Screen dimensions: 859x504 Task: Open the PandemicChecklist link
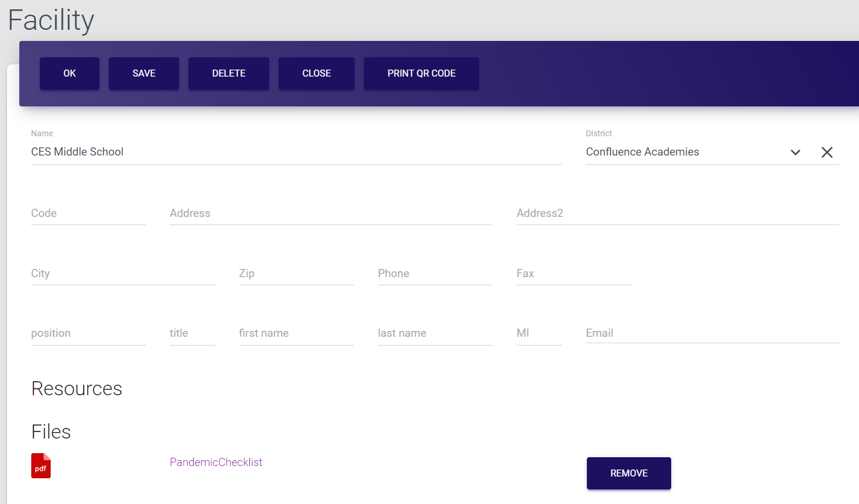pyautogui.click(x=216, y=462)
